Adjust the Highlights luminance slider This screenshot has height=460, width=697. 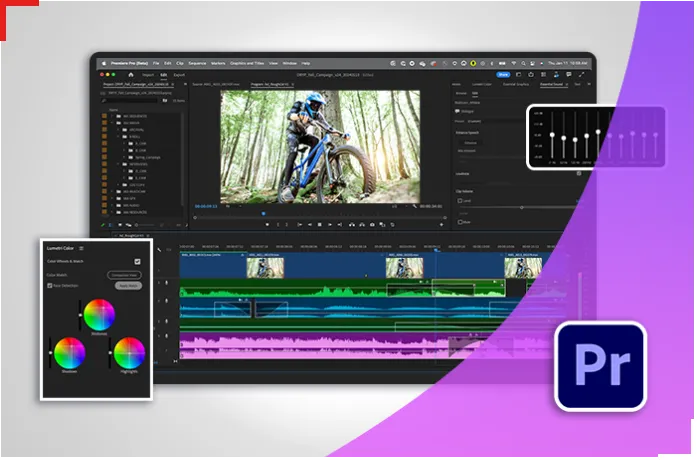(110, 353)
